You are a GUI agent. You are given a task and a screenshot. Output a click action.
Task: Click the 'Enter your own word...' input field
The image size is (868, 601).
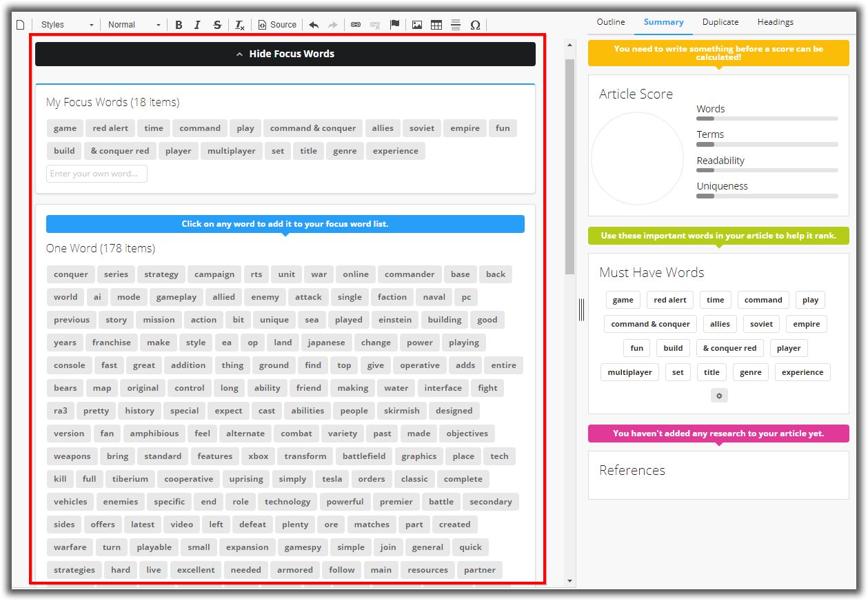[97, 174]
